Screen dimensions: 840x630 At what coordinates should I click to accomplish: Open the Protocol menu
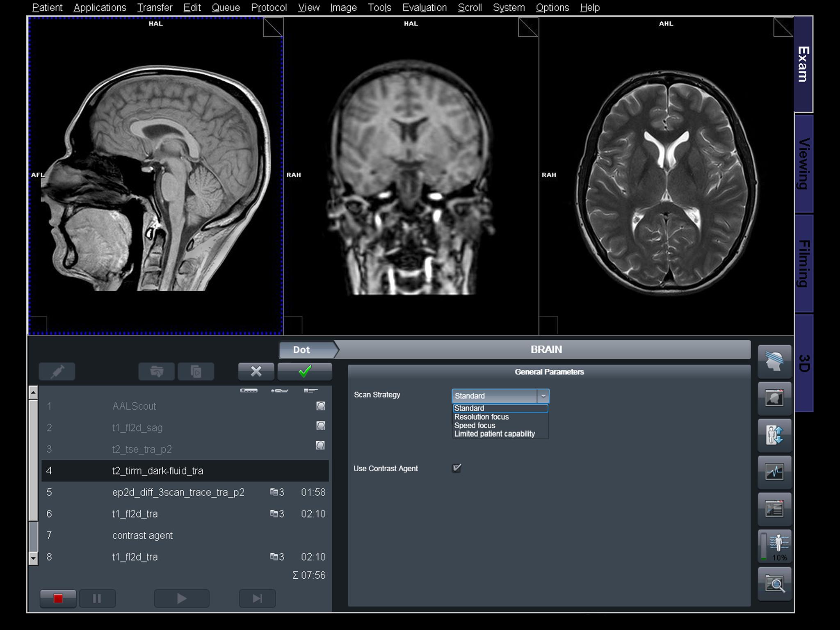[269, 7]
